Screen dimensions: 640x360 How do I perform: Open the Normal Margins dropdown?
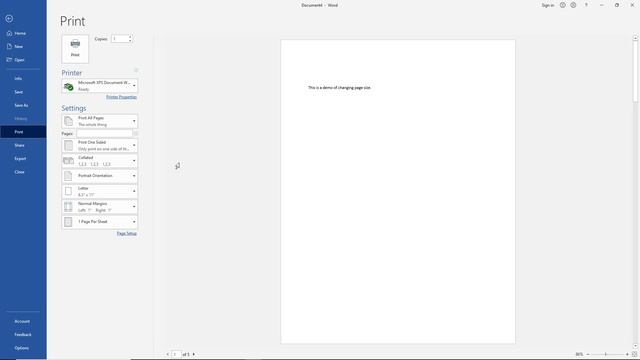coord(100,207)
